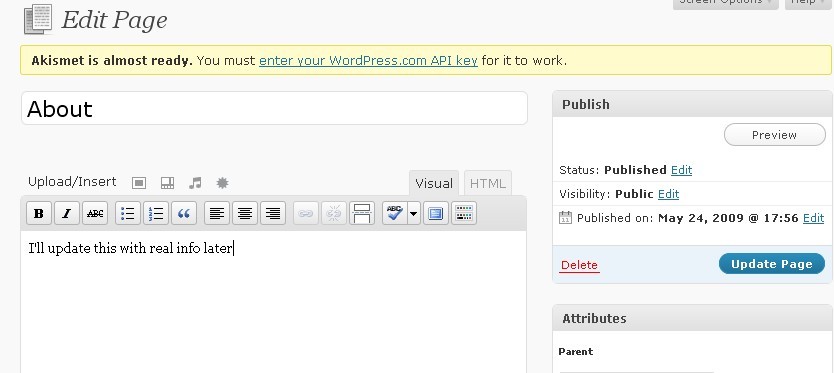Center align the text
Viewport: 834px width, 373px height.
[x=245, y=213]
